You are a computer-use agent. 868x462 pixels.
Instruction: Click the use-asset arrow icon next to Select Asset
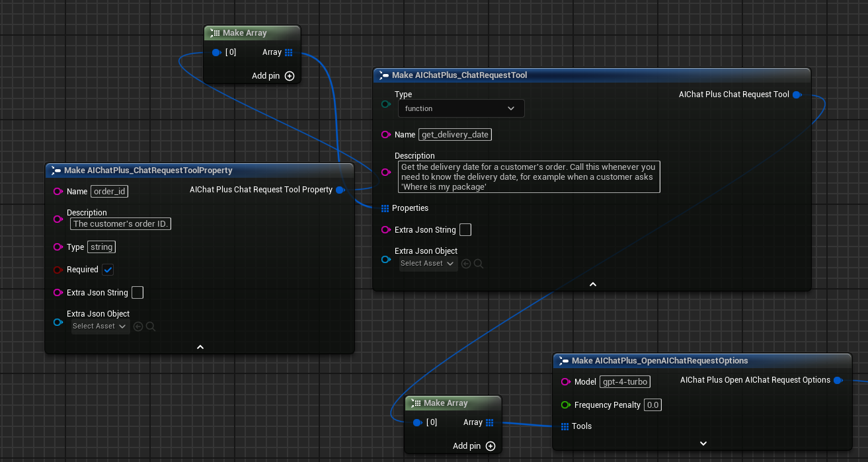click(x=466, y=263)
